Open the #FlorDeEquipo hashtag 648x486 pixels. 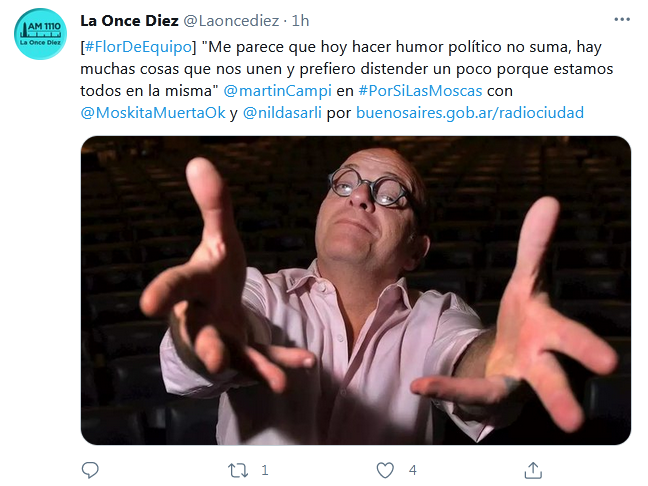(138, 47)
